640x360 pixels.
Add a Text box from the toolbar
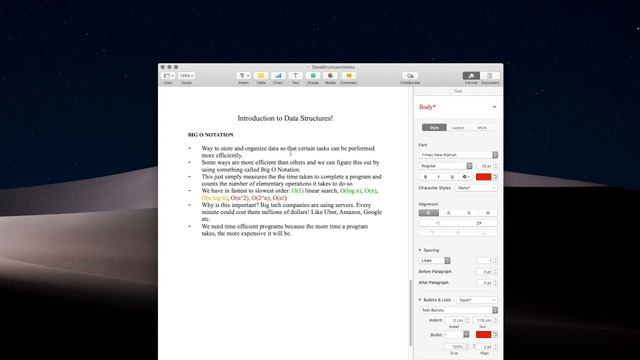click(296, 76)
